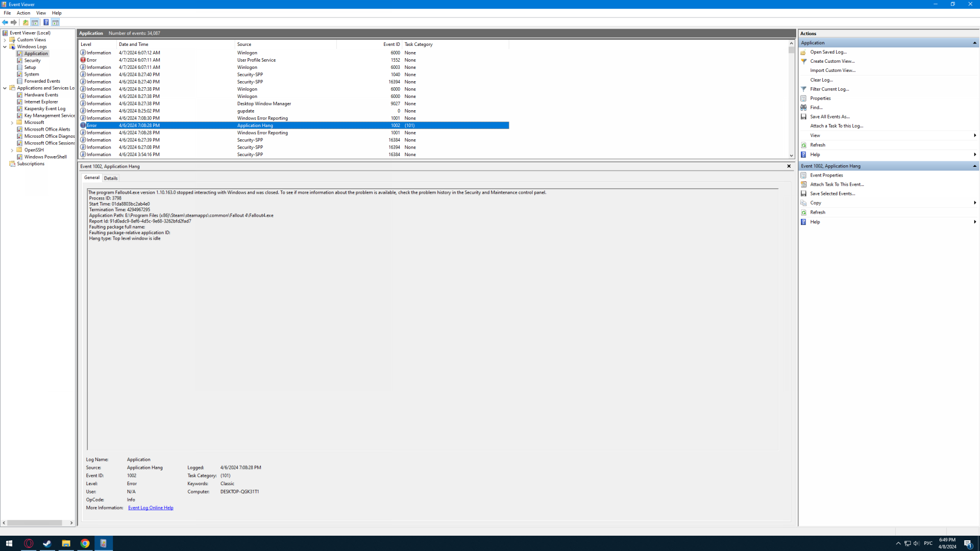
Task: Click the Save All Events As icon
Action: [803, 117]
